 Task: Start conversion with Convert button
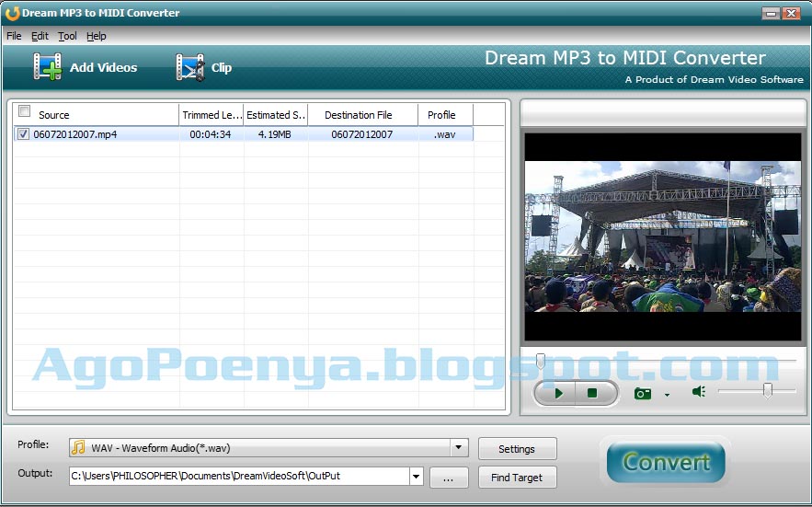pos(666,462)
